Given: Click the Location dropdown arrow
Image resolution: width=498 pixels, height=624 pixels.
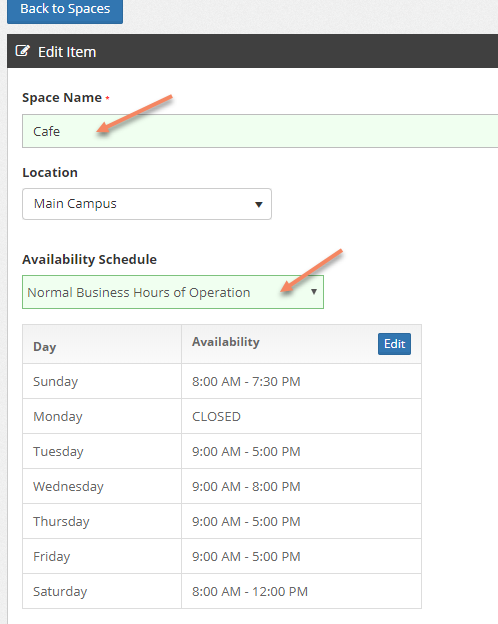Looking at the screenshot, I should [259, 204].
